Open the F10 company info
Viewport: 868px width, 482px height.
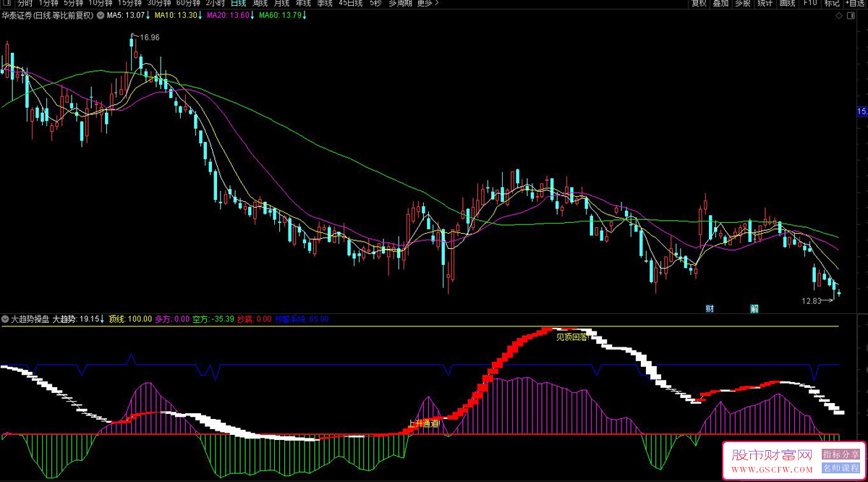pyautogui.click(x=810, y=3)
